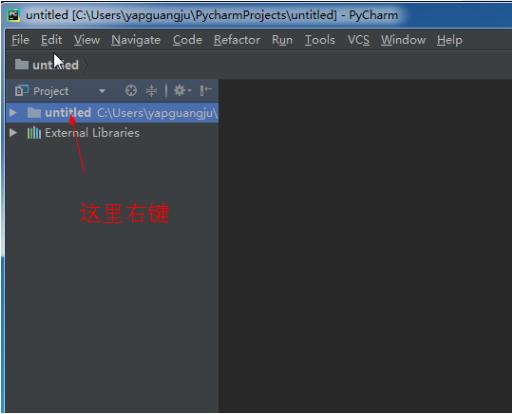Viewport: 512px width, 414px height.
Task: Click the Project view panel icon
Action: click(x=21, y=90)
